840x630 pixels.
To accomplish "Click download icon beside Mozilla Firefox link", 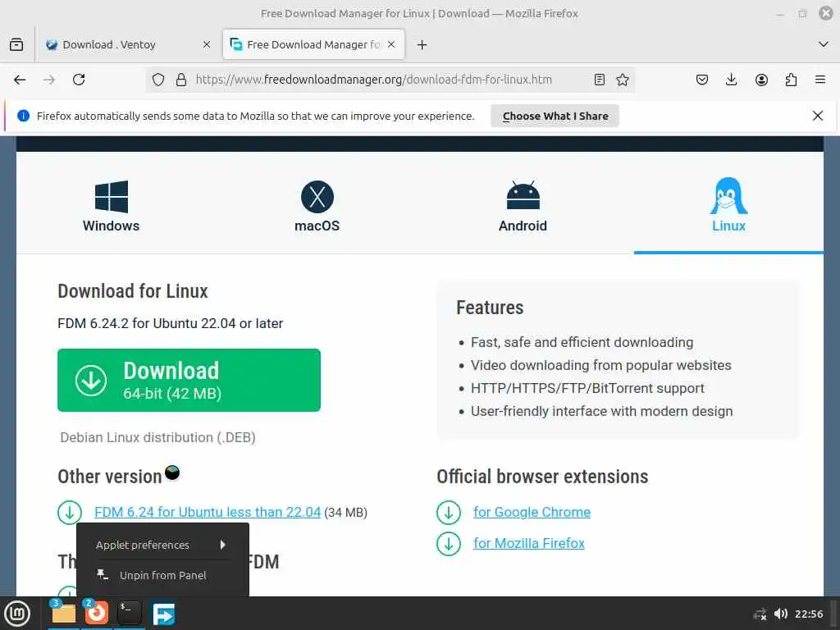I will coord(449,544).
